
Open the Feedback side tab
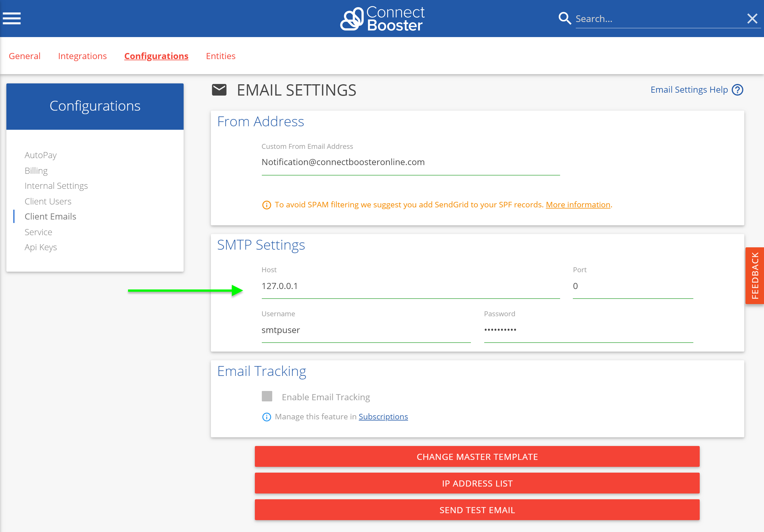tap(754, 275)
